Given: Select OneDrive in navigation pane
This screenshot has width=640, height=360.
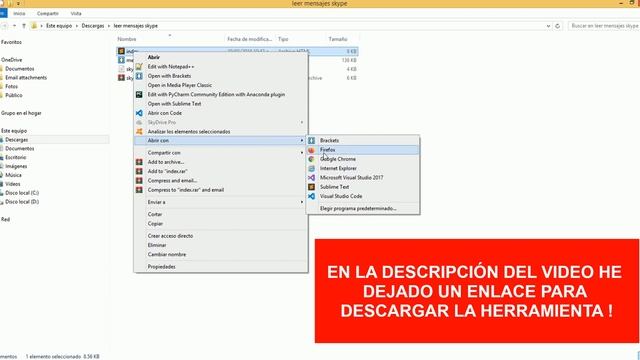Looking at the screenshot, I should click(x=11, y=60).
